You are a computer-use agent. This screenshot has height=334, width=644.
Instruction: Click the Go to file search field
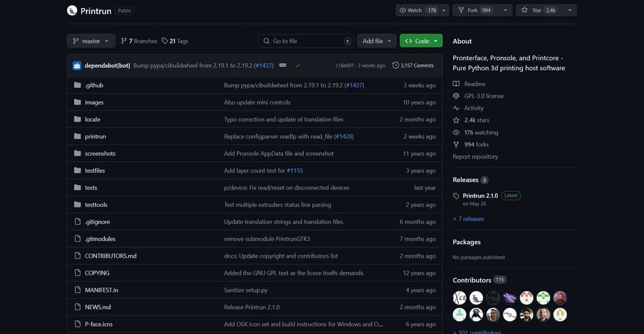tap(306, 41)
